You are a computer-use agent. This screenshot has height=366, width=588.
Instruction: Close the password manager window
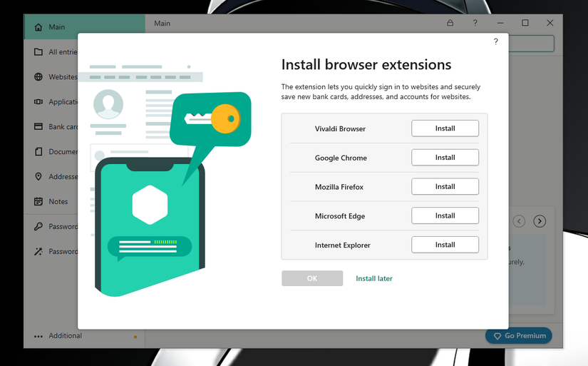point(550,23)
